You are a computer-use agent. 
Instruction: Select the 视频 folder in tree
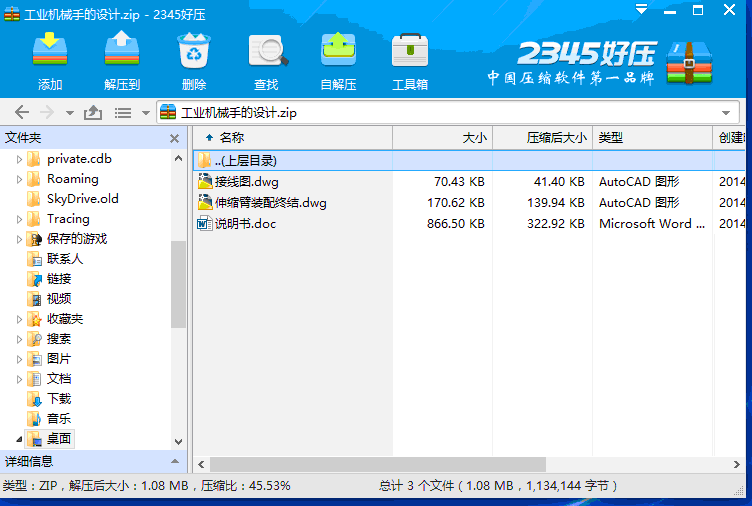pyautogui.click(x=59, y=299)
